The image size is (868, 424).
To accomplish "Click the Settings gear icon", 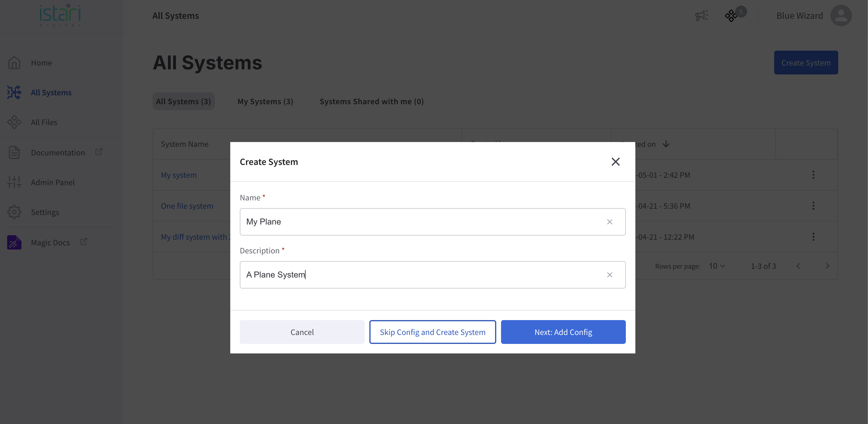I will [x=14, y=212].
